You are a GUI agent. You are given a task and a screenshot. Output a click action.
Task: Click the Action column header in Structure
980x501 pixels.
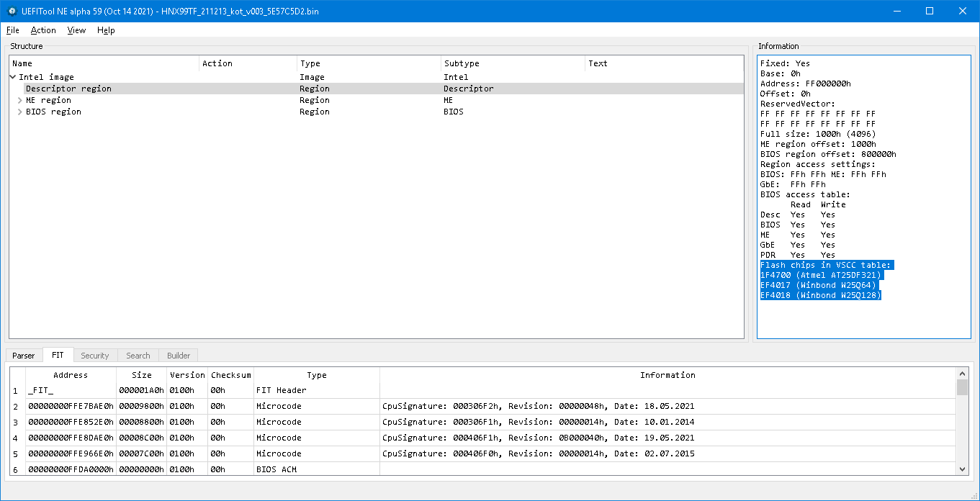pos(248,63)
